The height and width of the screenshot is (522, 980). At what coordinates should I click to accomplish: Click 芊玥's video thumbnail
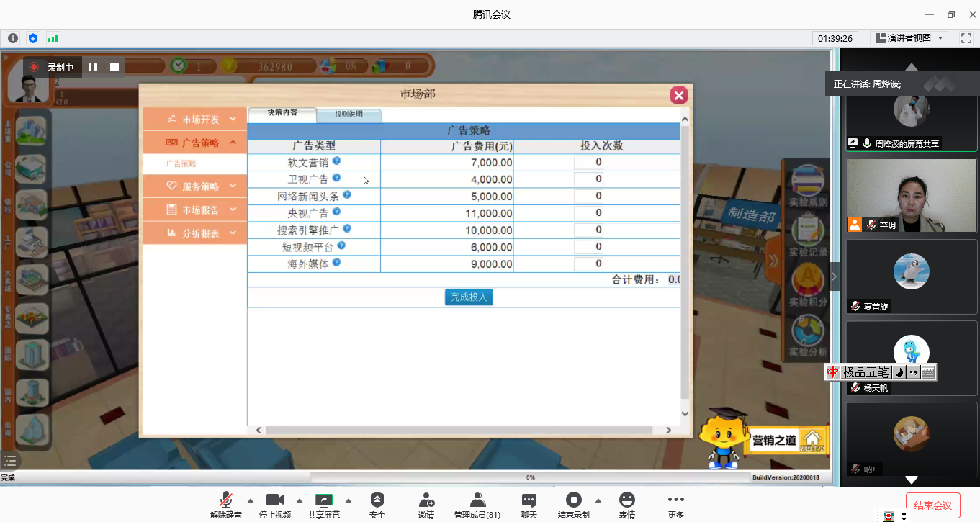pyautogui.click(x=912, y=195)
